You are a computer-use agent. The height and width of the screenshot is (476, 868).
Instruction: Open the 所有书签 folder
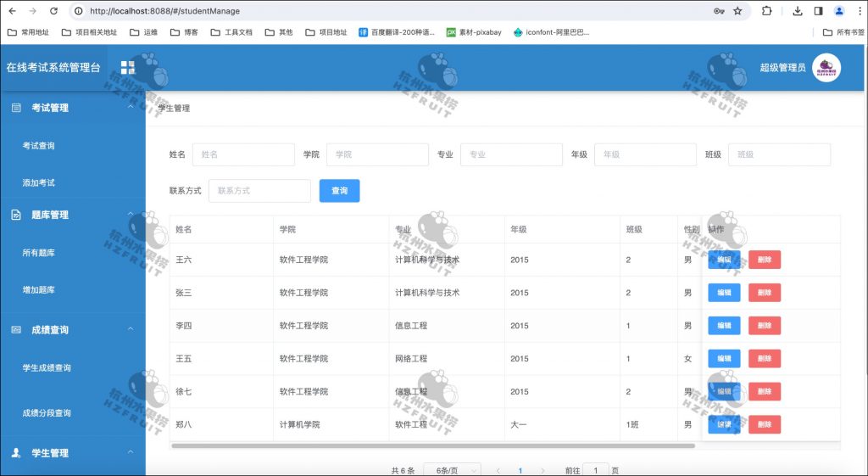(843, 32)
